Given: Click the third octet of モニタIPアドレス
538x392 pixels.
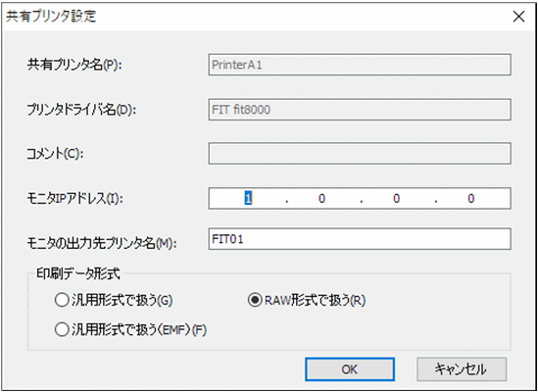Looking at the screenshot, I should (396, 198).
